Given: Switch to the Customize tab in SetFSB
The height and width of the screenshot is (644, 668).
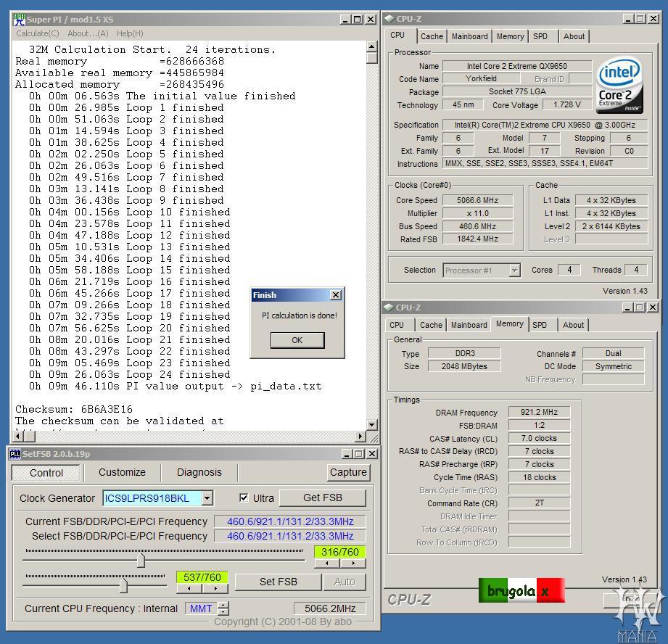Looking at the screenshot, I should [122, 472].
